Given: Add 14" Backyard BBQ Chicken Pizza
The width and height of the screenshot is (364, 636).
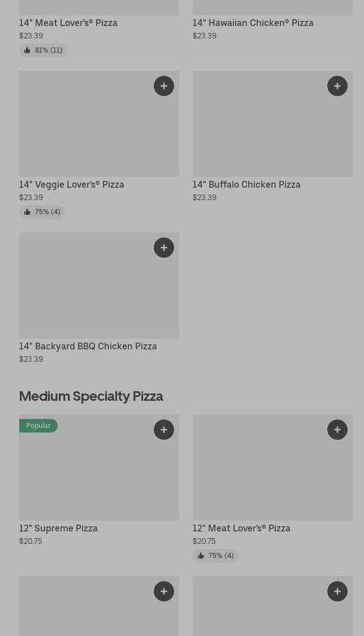Looking at the screenshot, I should point(164,248).
